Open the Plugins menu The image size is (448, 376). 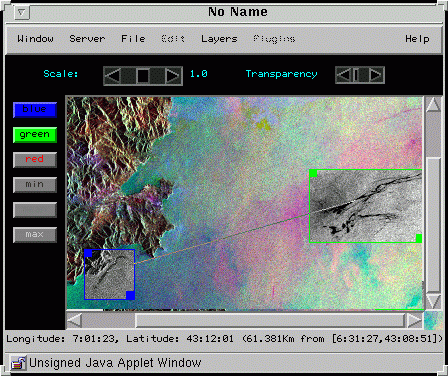[x=274, y=39]
